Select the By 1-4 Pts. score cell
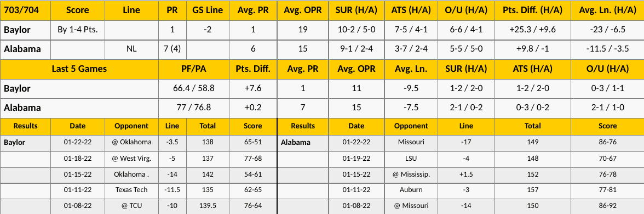Viewport: 644px width, 214px height. (x=78, y=30)
